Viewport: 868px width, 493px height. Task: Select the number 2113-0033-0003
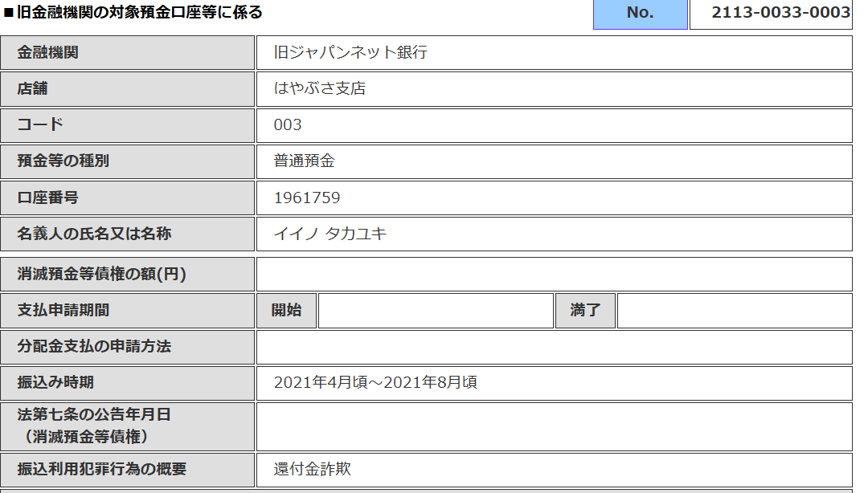coord(780,12)
